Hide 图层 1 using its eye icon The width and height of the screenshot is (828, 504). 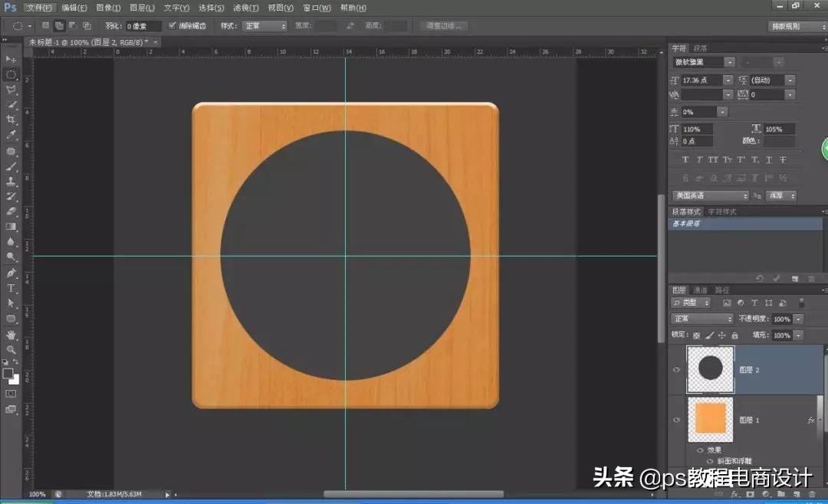pyautogui.click(x=676, y=420)
